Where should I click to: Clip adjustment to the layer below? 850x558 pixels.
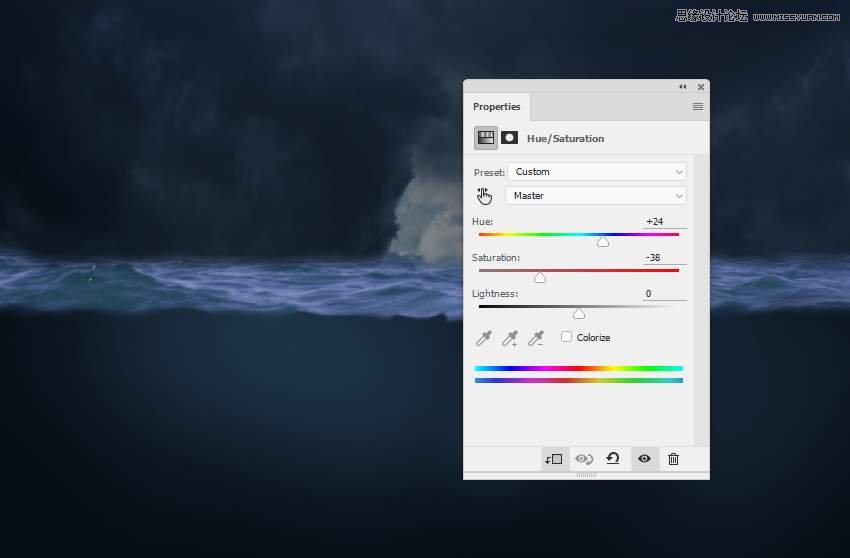[553, 459]
